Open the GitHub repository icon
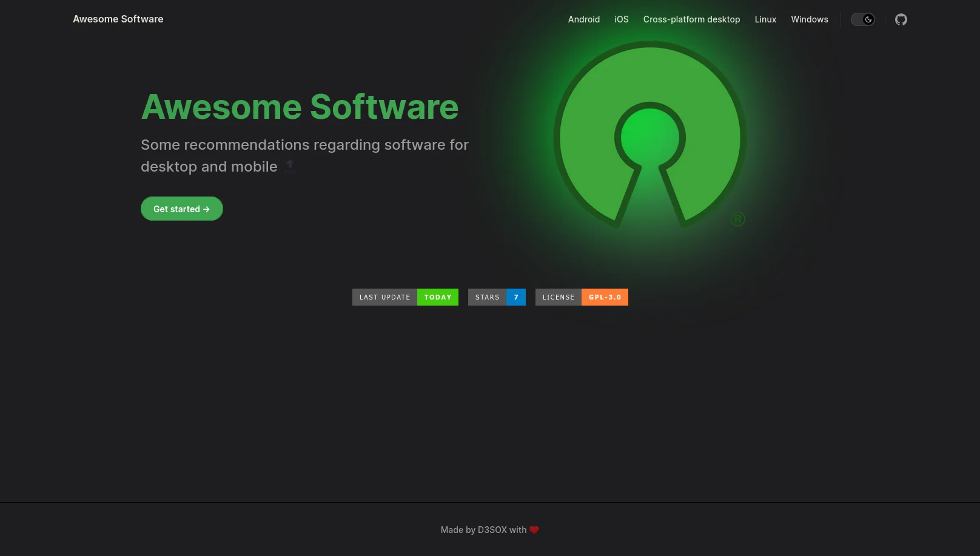 pos(901,19)
